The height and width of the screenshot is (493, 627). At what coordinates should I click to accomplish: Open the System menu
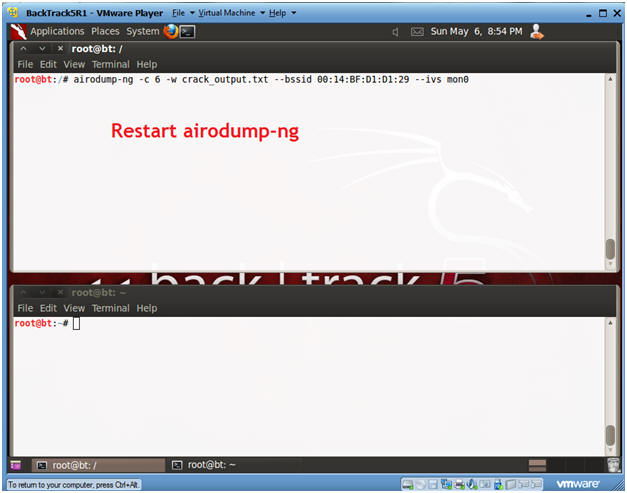click(x=143, y=31)
